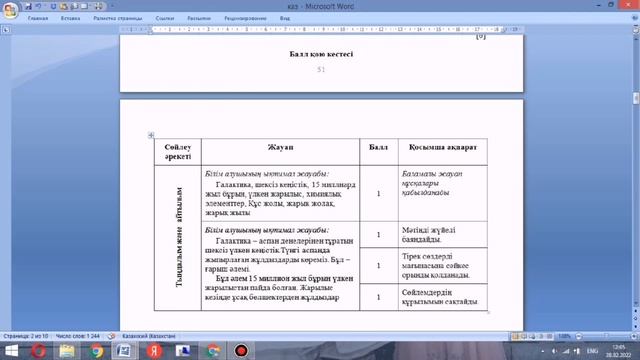Open Opera browser from taskbar
The width and height of the screenshot is (640, 360).
pyautogui.click(x=39, y=351)
